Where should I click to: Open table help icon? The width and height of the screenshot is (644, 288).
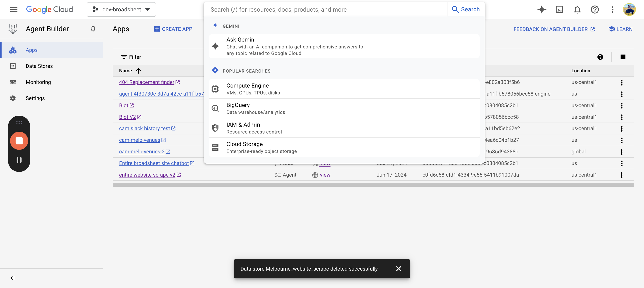[x=600, y=57]
